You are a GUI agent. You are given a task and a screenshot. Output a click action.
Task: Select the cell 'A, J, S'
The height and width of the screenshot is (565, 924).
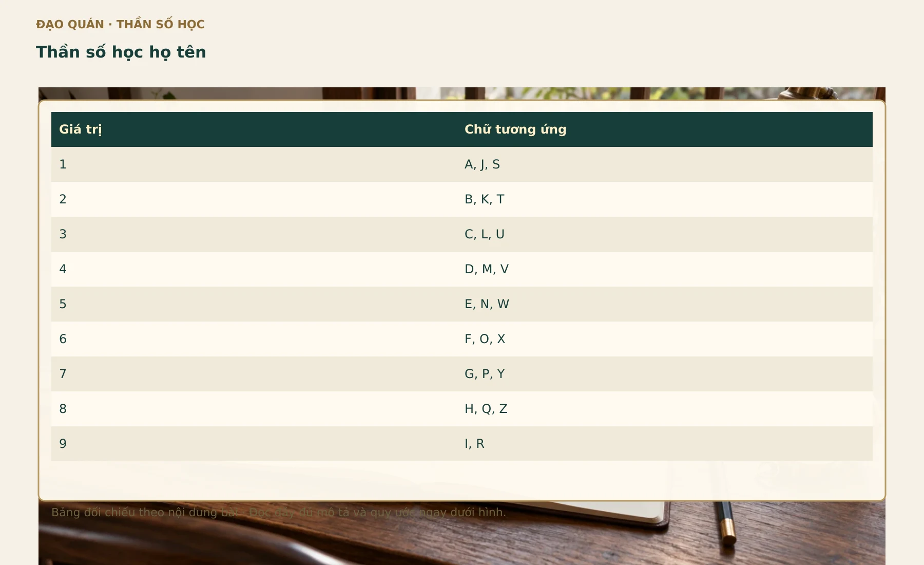pos(665,164)
